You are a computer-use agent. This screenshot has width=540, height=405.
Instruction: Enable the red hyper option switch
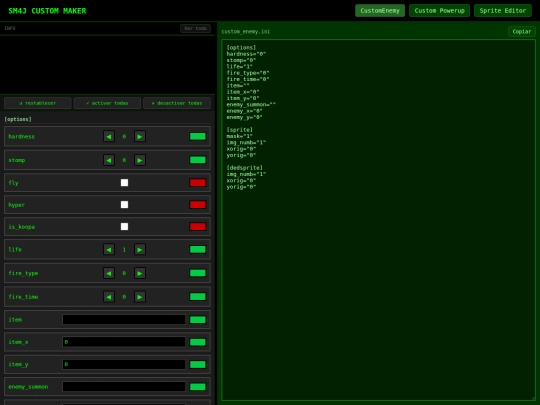[198, 205]
